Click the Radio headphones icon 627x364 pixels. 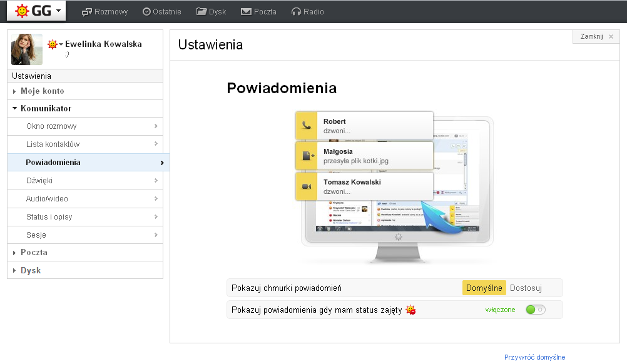297,12
